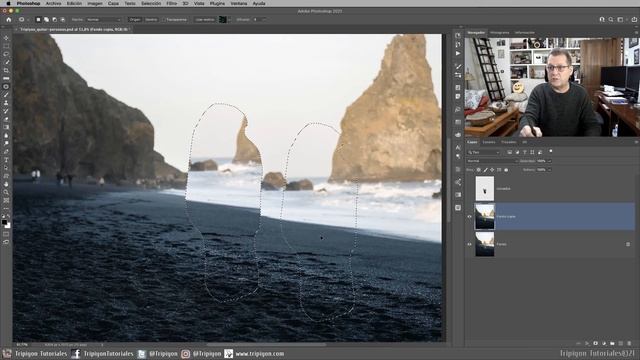Switch to the Trazados tab
The width and height of the screenshot is (640, 360).
pyautogui.click(x=509, y=142)
